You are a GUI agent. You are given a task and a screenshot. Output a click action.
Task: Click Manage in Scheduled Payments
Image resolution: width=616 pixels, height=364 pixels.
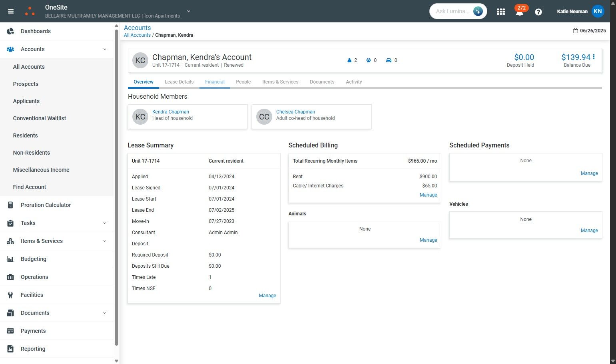point(589,173)
